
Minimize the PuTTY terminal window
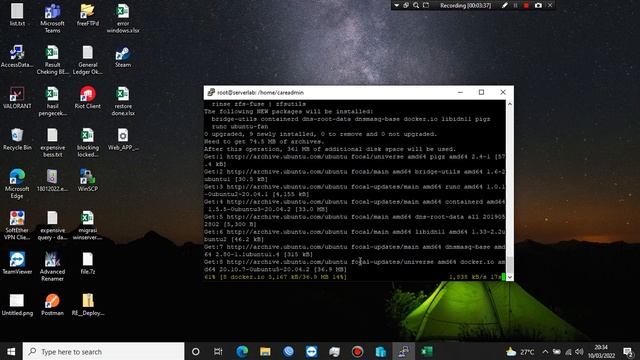[x=460, y=92]
